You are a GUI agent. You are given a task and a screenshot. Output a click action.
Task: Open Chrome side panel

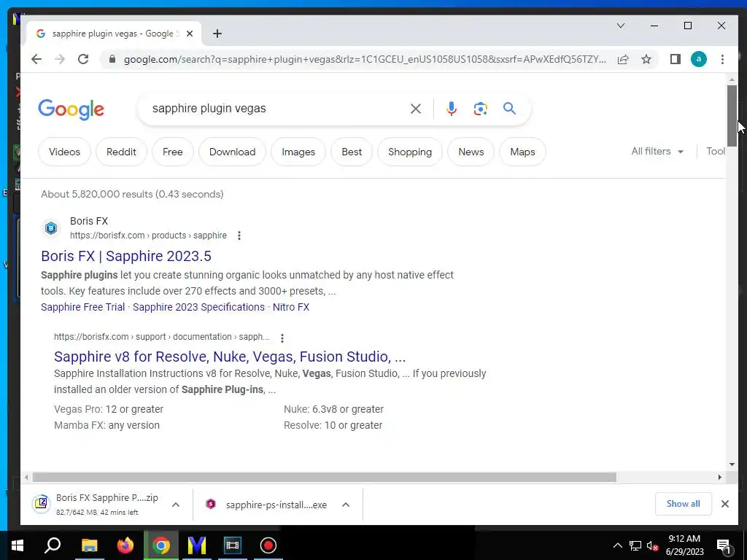(675, 59)
